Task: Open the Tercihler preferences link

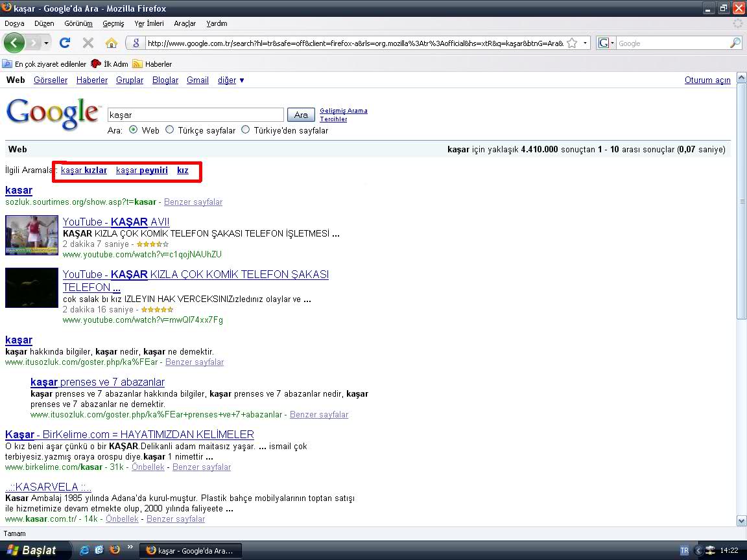Action: (333, 119)
